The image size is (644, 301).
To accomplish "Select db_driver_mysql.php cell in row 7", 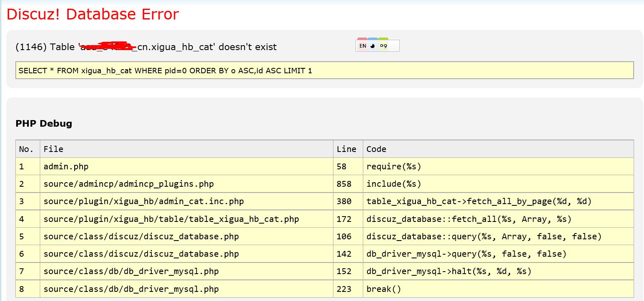I will point(187,271).
